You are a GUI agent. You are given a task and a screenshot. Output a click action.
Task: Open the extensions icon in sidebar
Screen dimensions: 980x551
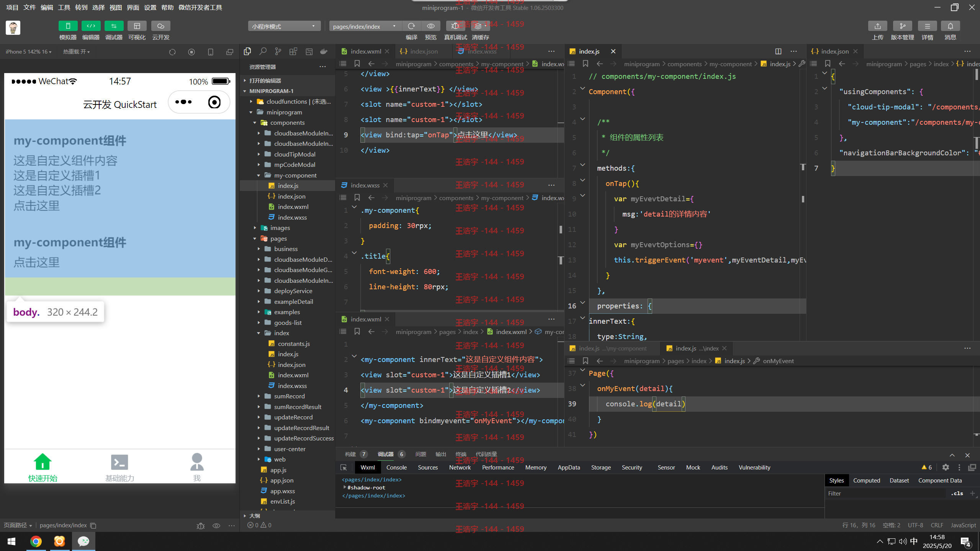[x=293, y=51]
